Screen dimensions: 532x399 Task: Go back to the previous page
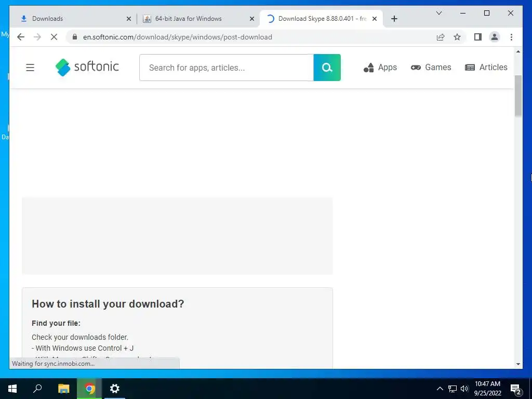21,37
